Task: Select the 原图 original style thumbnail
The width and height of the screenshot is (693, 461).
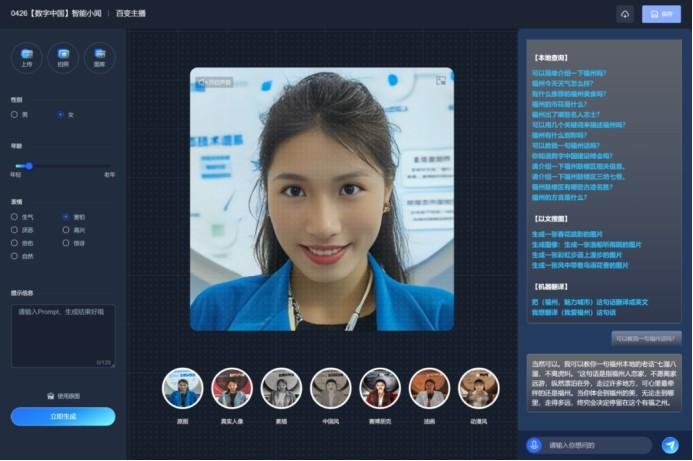Action: pyautogui.click(x=182, y=388)
